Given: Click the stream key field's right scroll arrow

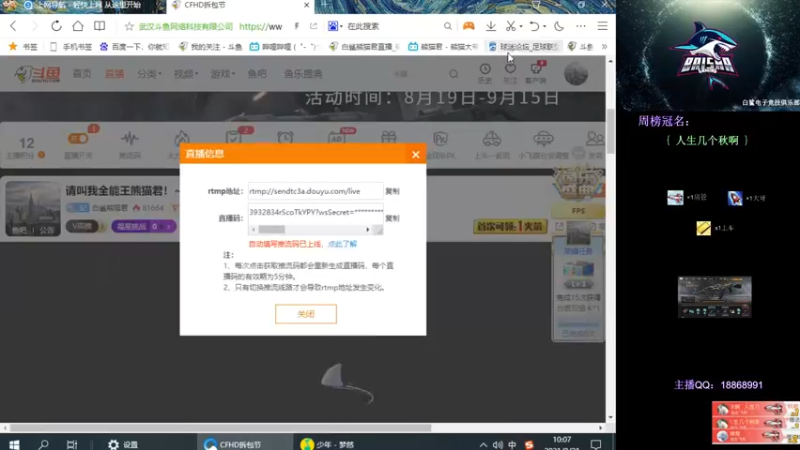Looking at the screenshot, I should pyautogui.click(x=368, y=230).
